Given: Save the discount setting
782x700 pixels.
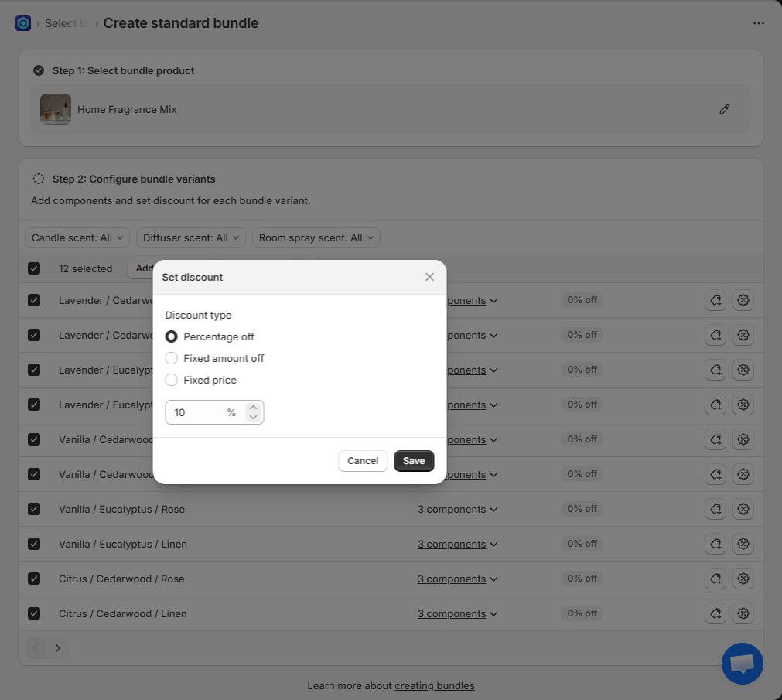Looking at the screenshot, I should pyautogui.click(x=414, y=461).
